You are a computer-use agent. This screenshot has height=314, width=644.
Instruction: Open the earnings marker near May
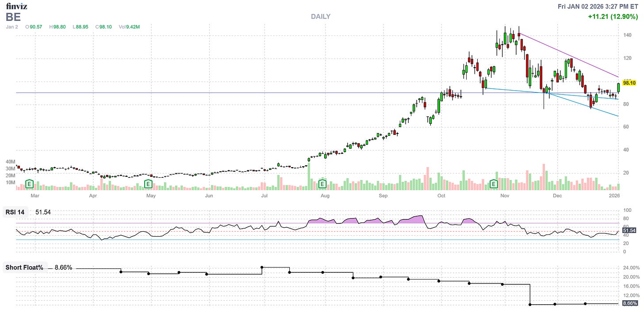point(149,183)
